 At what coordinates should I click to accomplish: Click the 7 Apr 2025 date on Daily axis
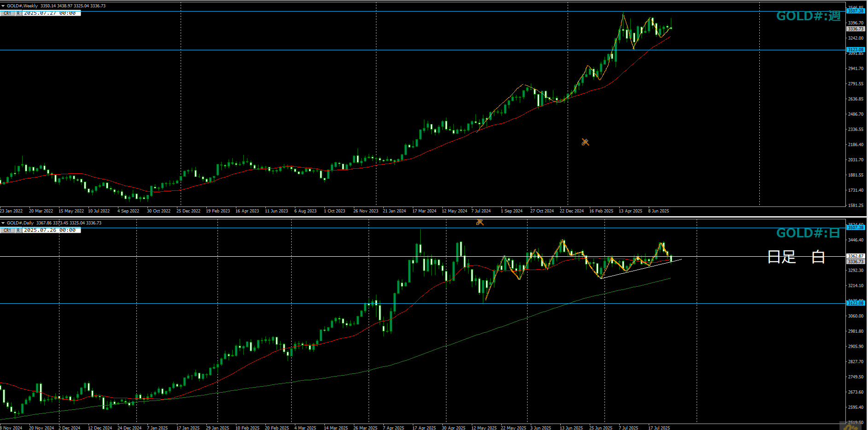(393, 428)
